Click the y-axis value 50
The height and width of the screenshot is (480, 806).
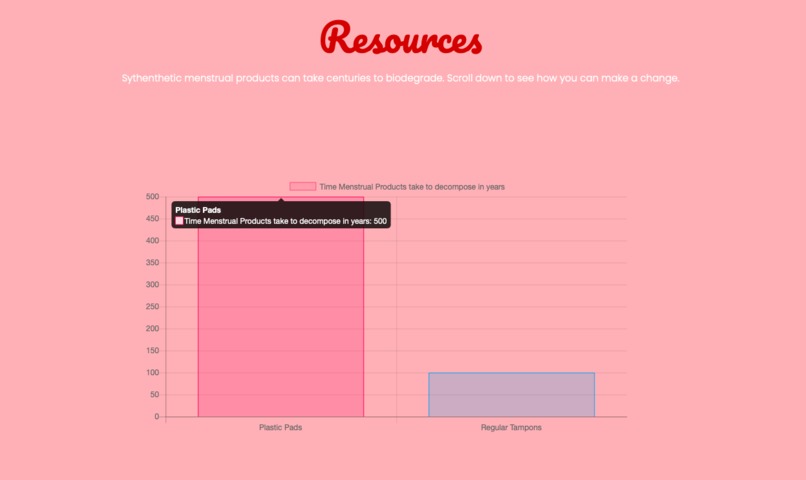click(155, 395)
